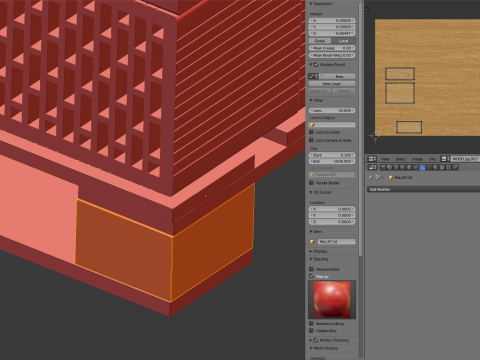Switch to Physics properties tab icon
Viewport: 480px width, 360px height.
point(455,167)
